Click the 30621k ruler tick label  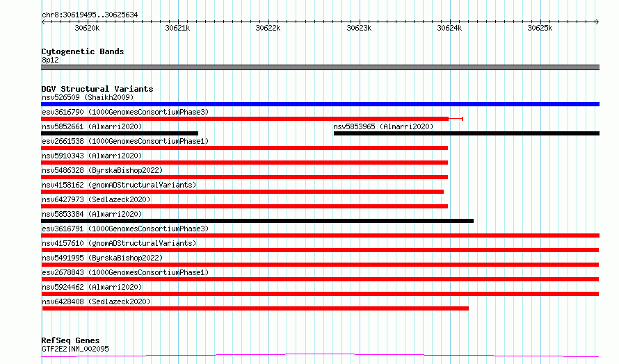177,28
